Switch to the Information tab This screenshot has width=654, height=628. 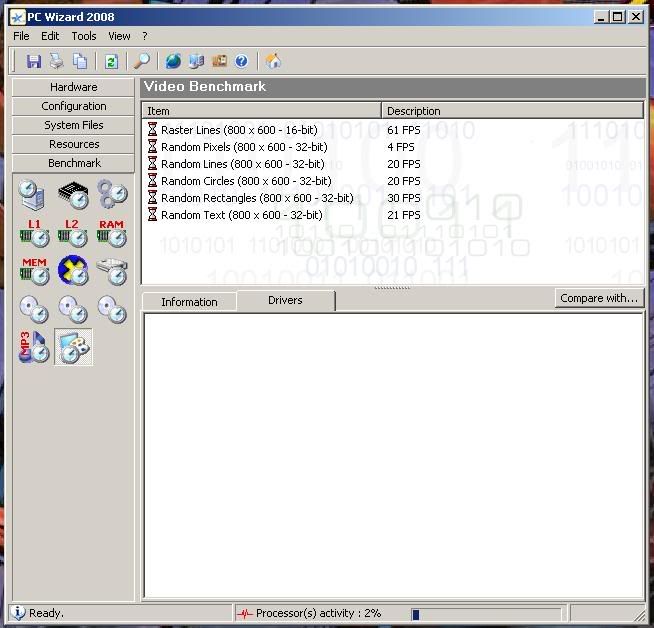coord(189,302)
